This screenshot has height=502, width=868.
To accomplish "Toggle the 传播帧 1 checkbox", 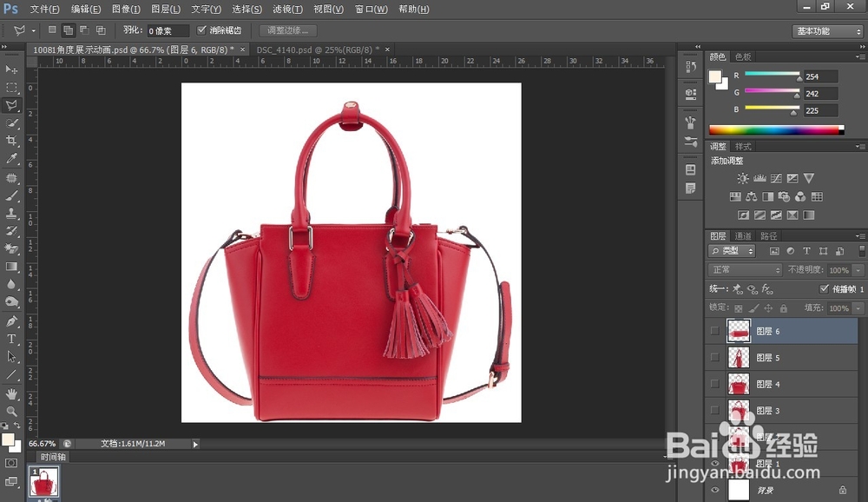I will (824, 288).
